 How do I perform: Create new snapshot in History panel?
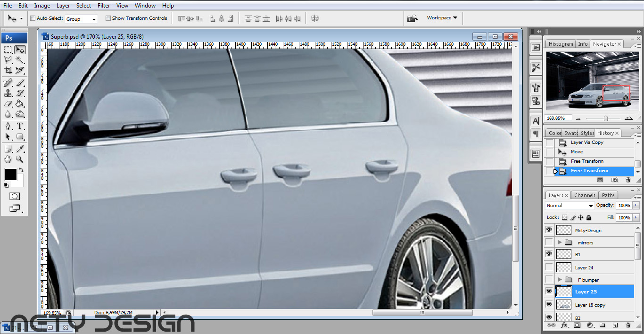tap(615, 180)
